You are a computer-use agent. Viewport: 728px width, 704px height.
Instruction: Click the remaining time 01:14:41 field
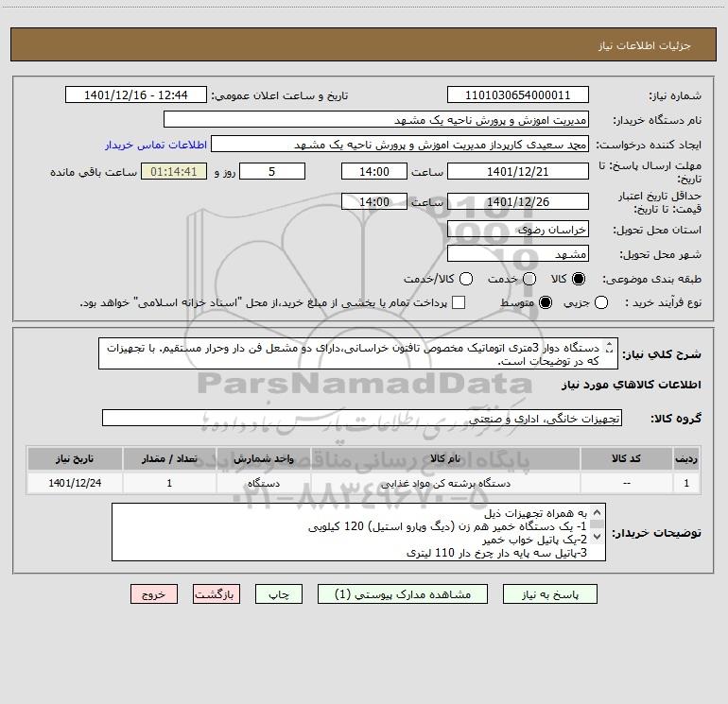pos(174,171)
